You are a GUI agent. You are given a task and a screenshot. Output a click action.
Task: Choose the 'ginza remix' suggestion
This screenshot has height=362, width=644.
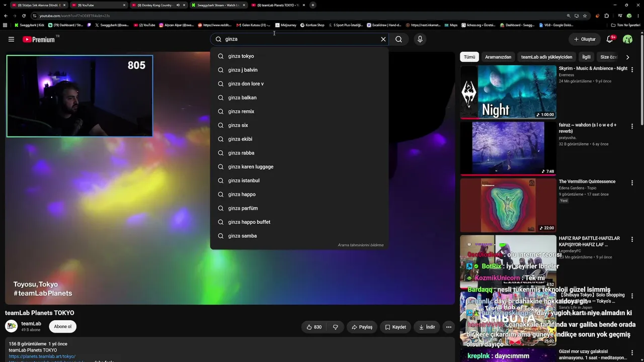(x=299, y=112)
